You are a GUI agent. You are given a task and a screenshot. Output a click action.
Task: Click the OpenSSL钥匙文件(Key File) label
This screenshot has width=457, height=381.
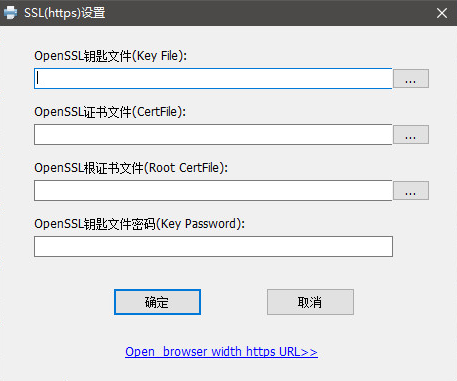coord(111,56)
